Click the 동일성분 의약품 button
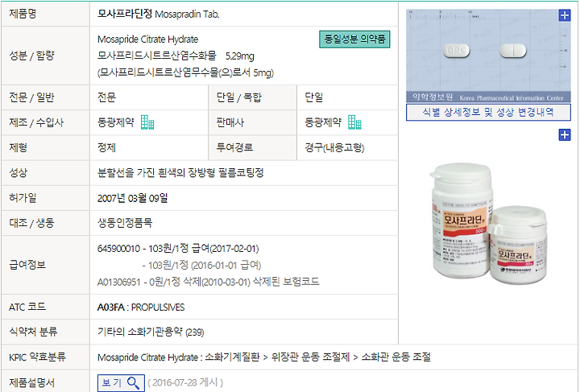The image size is (580, 392). [354, 39]
